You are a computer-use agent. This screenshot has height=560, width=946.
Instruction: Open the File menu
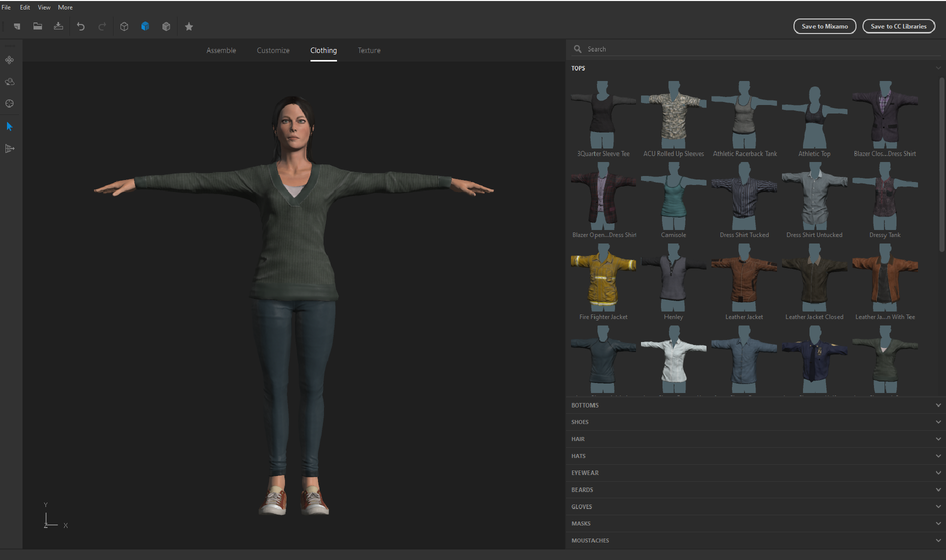click(x=6, y=7)
